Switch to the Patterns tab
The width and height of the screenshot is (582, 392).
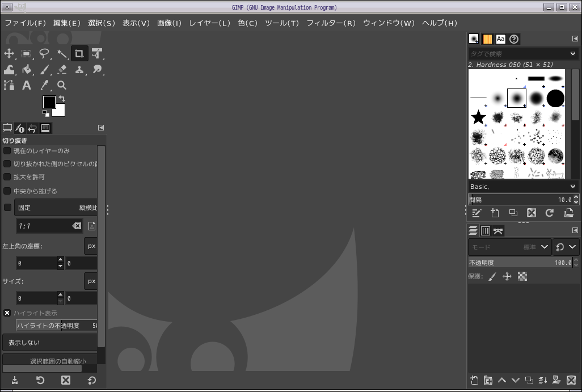[487, 39]
